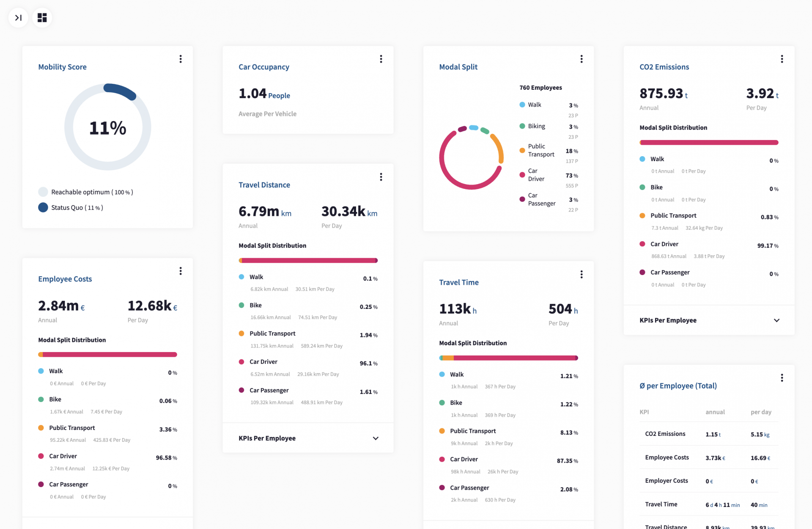Click the annual column header
Screen dimensions: 812x529
[715, 412]
